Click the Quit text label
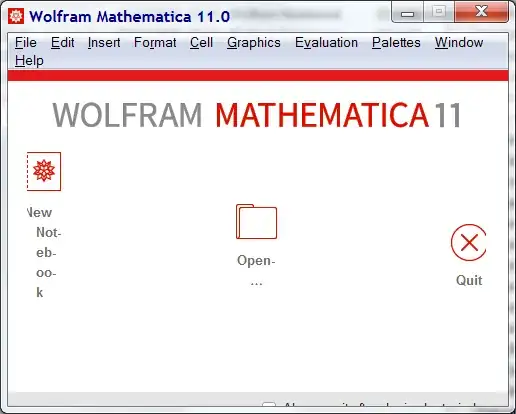 tap(469, 280)
